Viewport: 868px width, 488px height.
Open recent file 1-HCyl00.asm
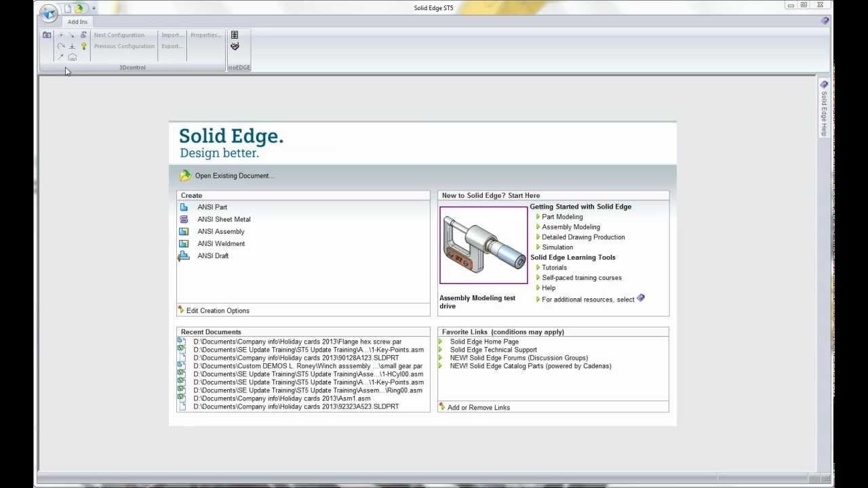[x=308, y=374]
